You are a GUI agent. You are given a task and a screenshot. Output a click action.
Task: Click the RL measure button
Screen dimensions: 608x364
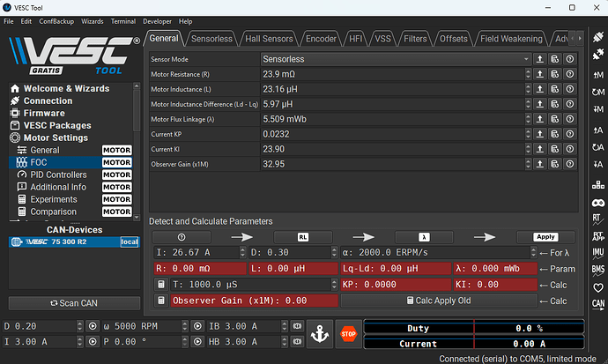(x=303, y=237)
